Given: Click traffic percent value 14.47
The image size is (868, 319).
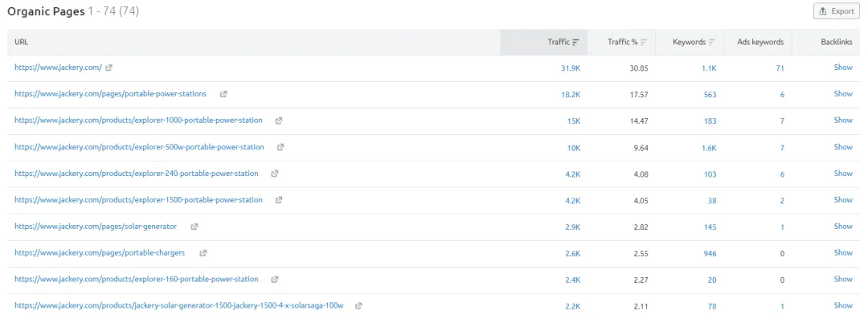Looking at the screenshot, I should [639, 121].
